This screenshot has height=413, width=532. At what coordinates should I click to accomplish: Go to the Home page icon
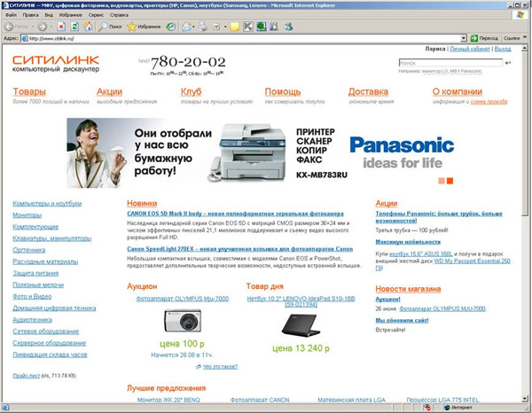pos(88,27)
